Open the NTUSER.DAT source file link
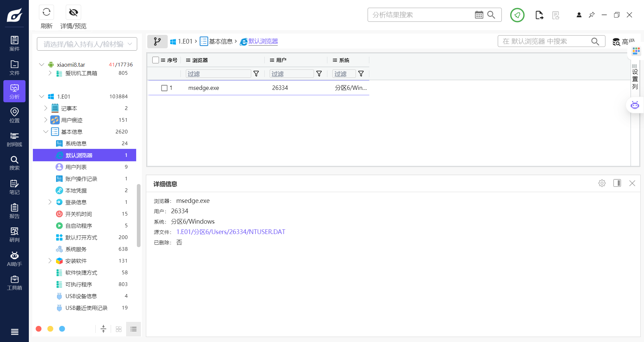The image size is (644, 342). pos(231,232)
